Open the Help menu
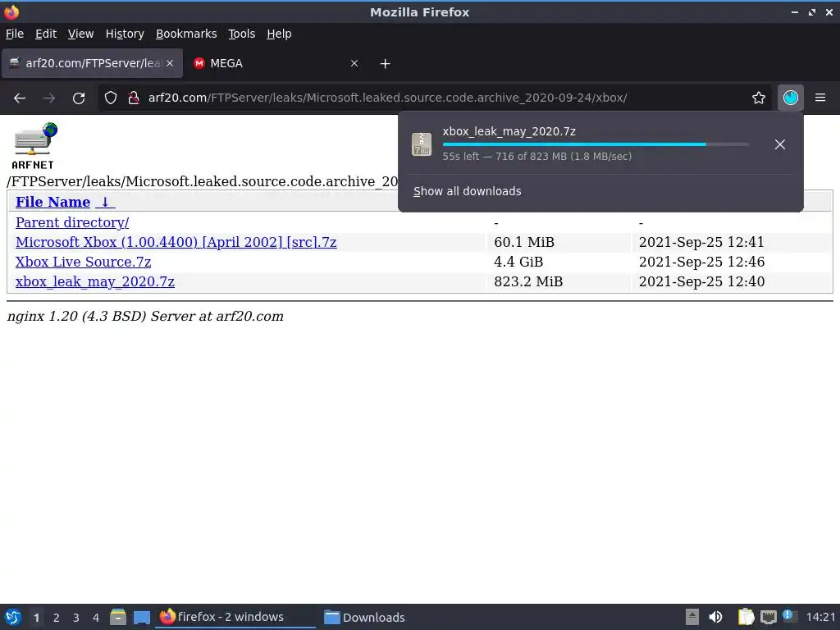The height and width of the screenshot is (630, 840). pos(279,34)
